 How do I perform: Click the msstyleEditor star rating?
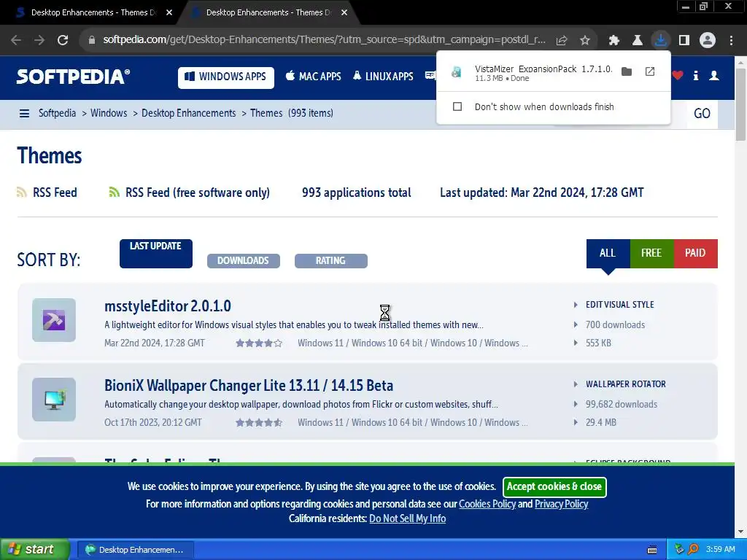259,343
